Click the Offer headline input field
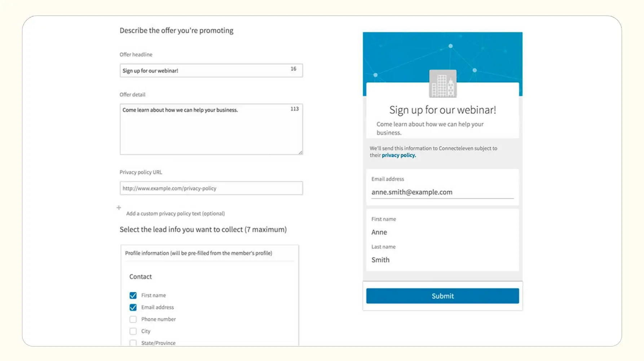The width and height of the screenshot is (644, 361). pyautogui.click(x=211, y=70)
